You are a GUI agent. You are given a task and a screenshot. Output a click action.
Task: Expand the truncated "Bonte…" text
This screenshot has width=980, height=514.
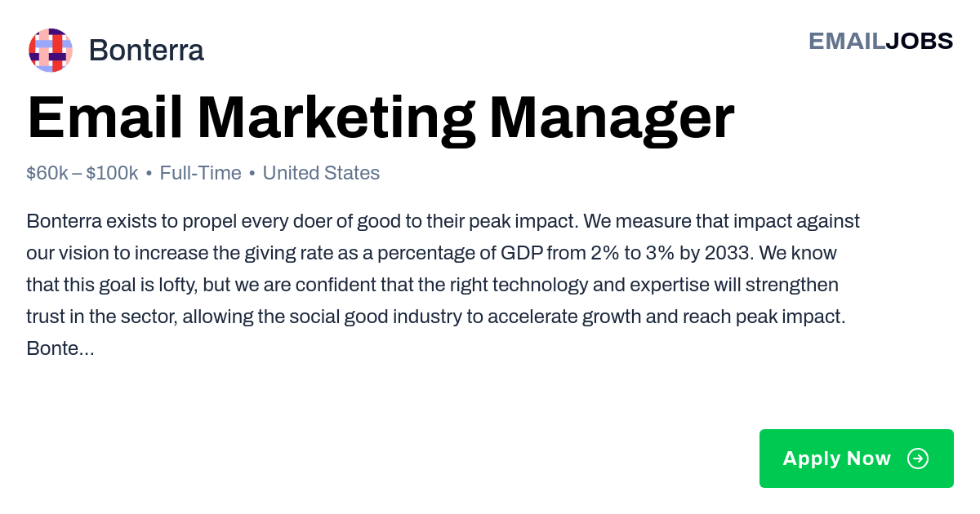pos(60,349)
